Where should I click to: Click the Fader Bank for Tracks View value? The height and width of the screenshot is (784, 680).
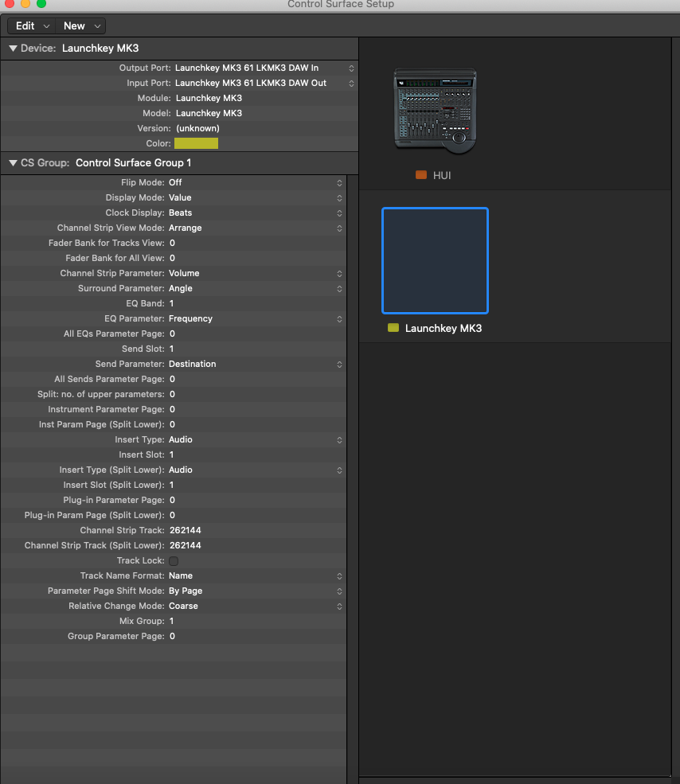pos(172,243)
